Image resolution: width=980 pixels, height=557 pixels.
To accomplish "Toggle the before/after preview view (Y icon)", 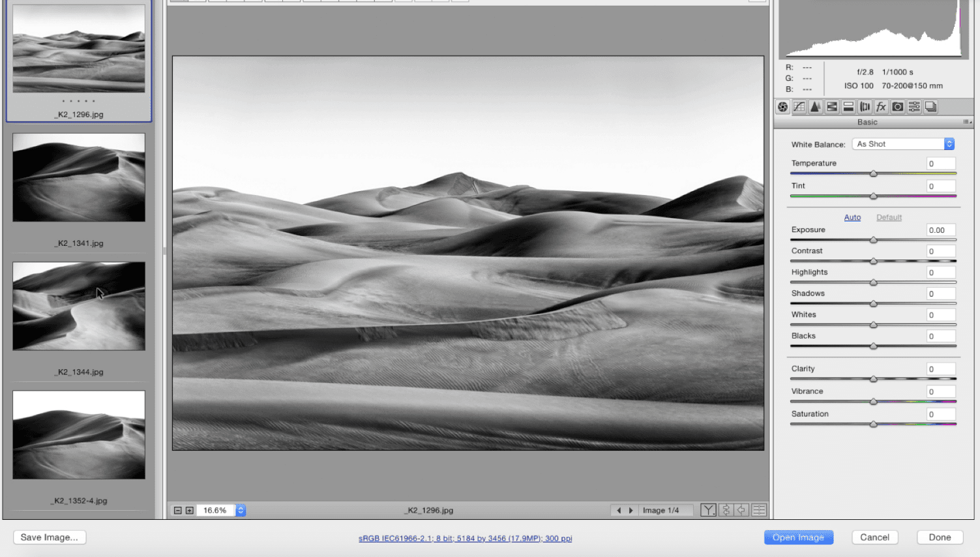I will 708,510.
